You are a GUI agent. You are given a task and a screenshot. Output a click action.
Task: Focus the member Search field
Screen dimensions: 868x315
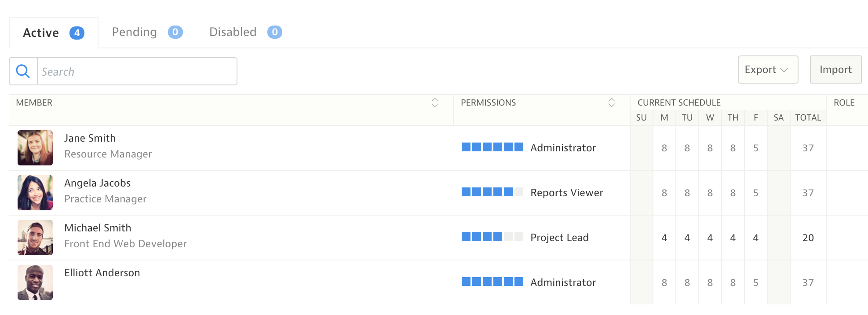136,71
